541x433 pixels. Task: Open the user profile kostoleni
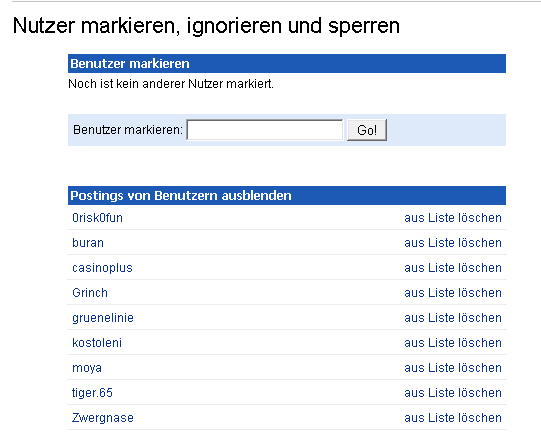point(97,343)
